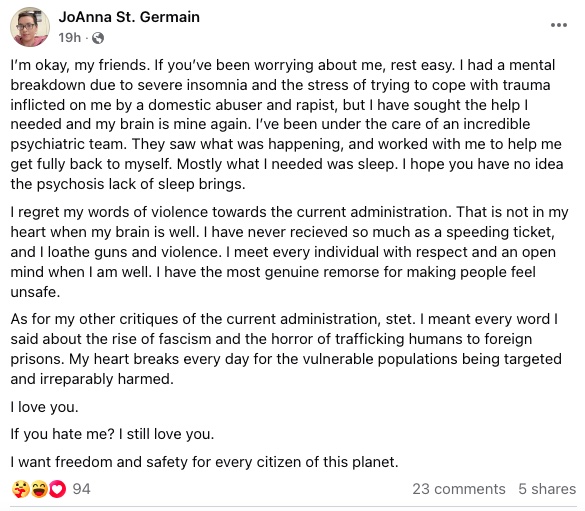Viewport: 585px width, 511px height.
Task: View the 5 shares list
Action: (547, 489)
